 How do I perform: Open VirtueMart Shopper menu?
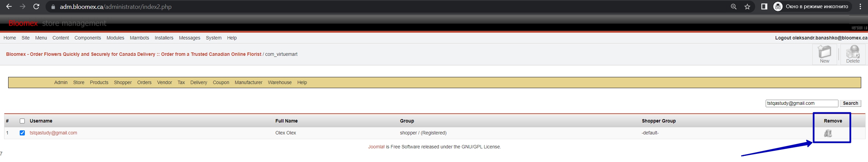123,82
